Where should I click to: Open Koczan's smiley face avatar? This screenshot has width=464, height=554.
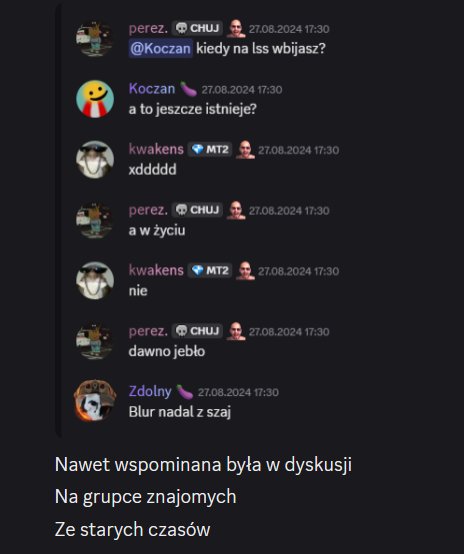95,99
